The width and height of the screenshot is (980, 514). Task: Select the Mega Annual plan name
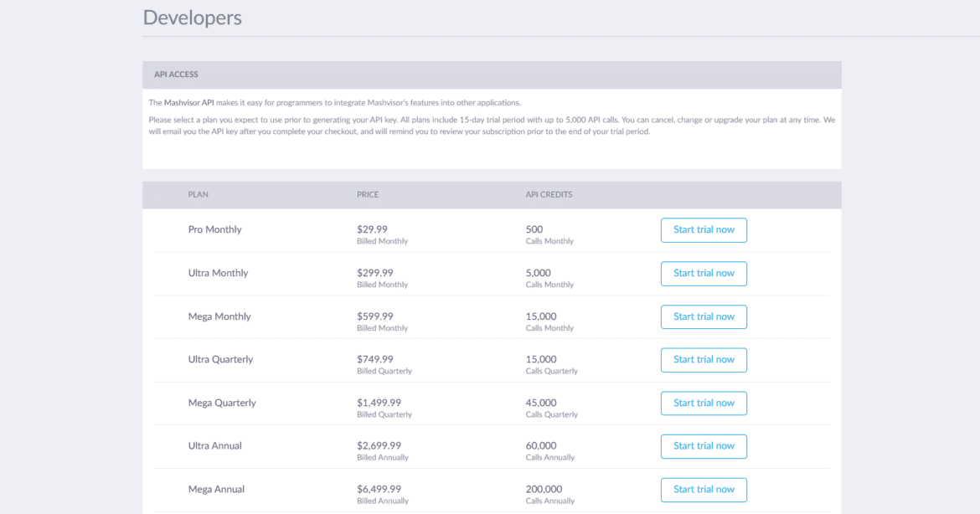pyautogui.click(x=215, y=489)
